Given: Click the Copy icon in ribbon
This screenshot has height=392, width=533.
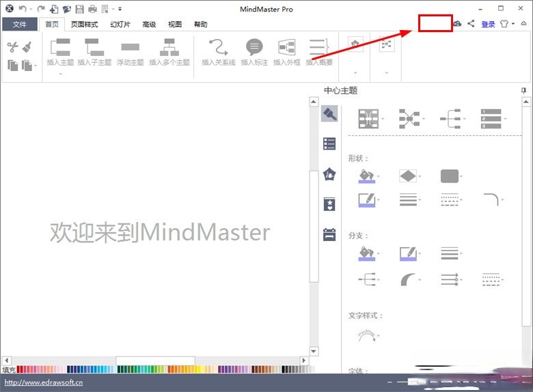Looking at the screenshot, I should [12, 66].
